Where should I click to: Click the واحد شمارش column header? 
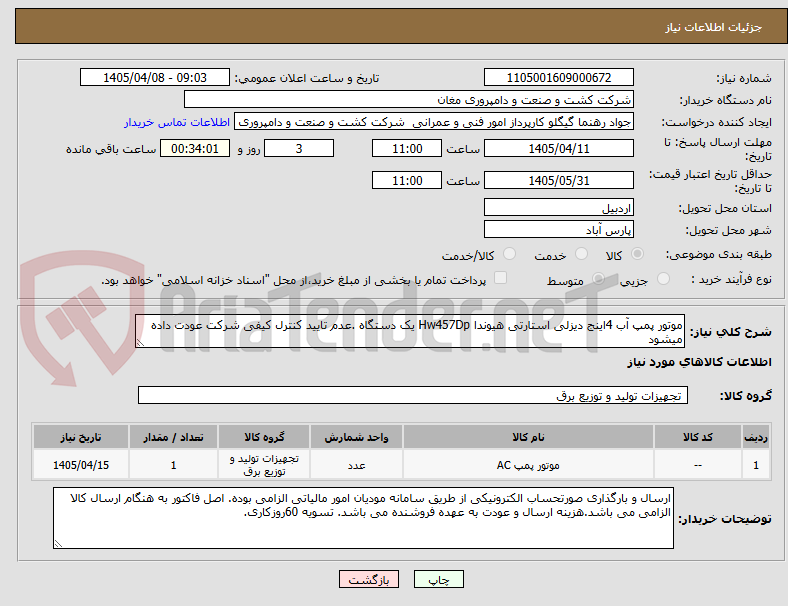[356, 437]
